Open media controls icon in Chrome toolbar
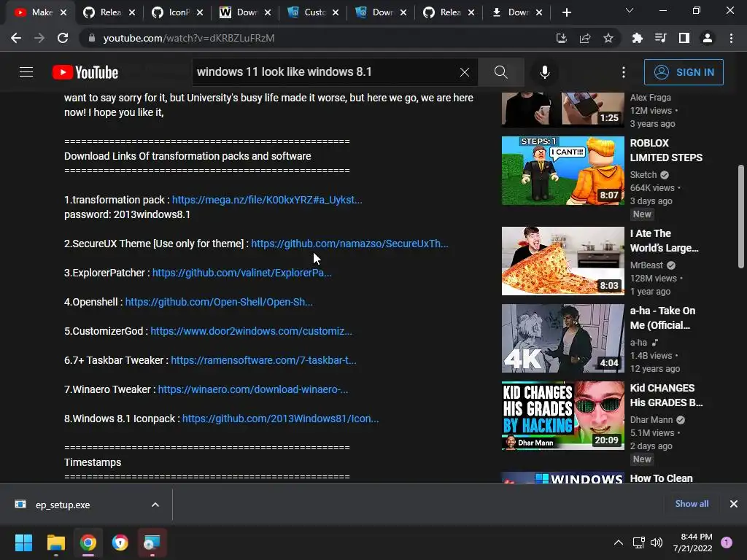 coord(661,38)
